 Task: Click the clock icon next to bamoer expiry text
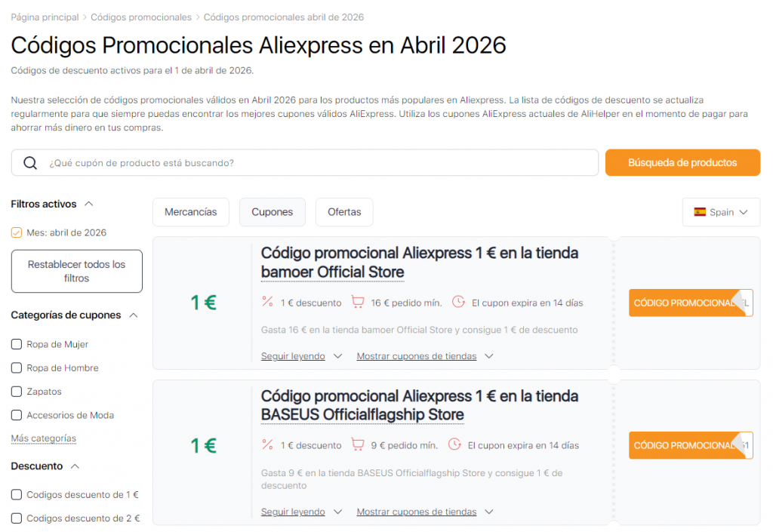[x=459, y=301]
